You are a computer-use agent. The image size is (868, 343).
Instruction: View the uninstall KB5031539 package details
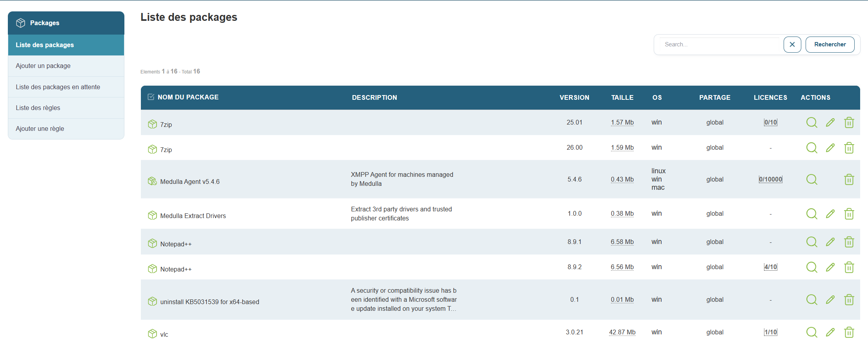point(811,300)
